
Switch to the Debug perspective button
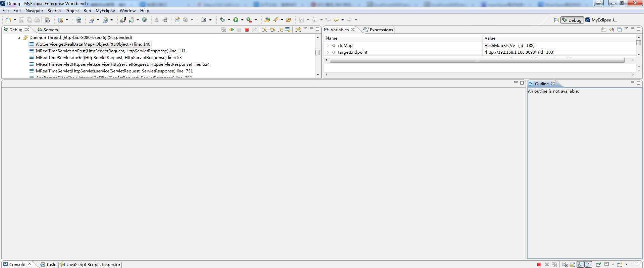(x=572, y=20)
